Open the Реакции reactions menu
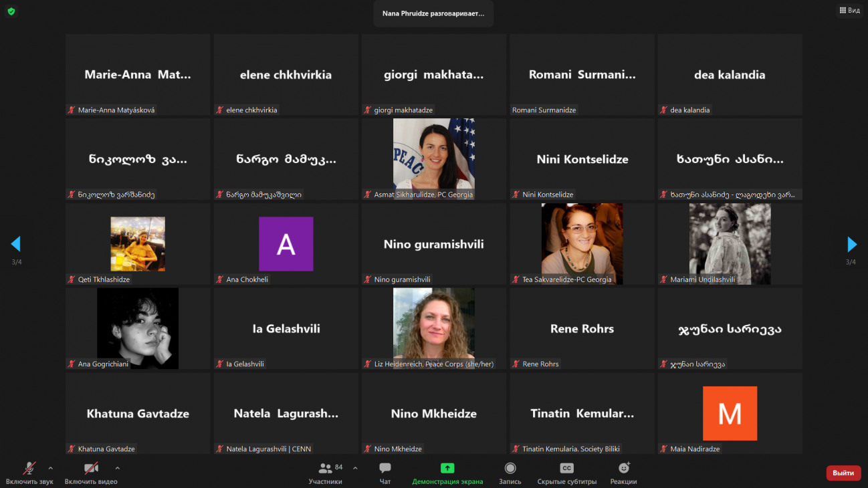This screenshot has height=488, width=868. tap(623, 469)
